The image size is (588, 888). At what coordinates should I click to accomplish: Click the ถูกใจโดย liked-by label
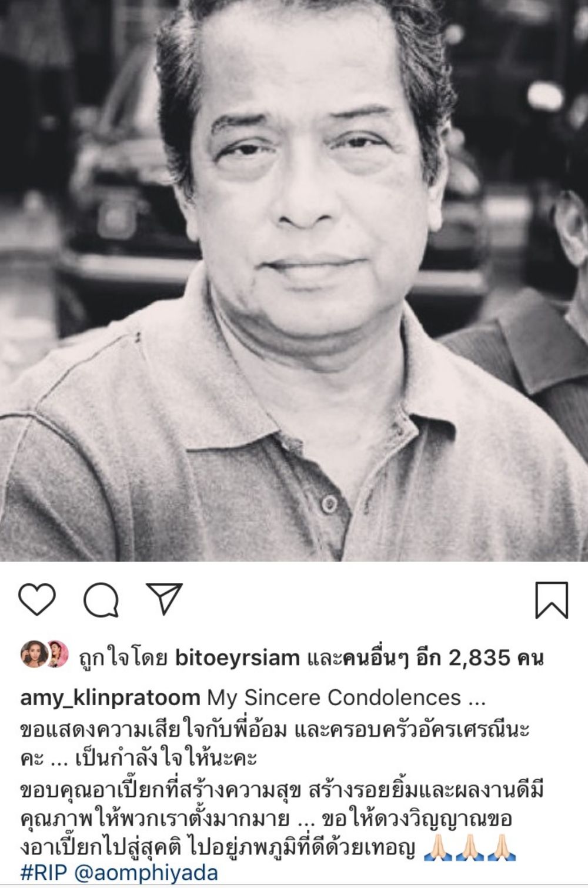click(124, 657)
